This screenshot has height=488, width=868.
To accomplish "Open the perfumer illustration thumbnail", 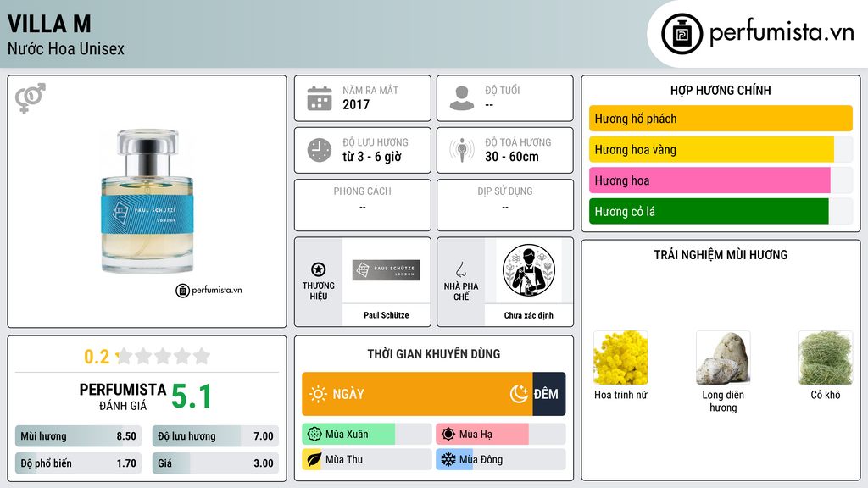I will (529, 270).
